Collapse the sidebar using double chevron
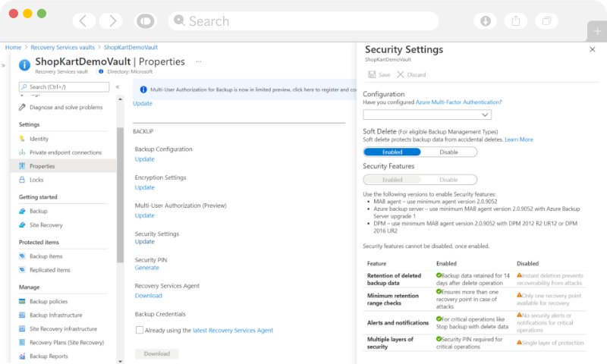The image size is (607, 364). point(118,87)
